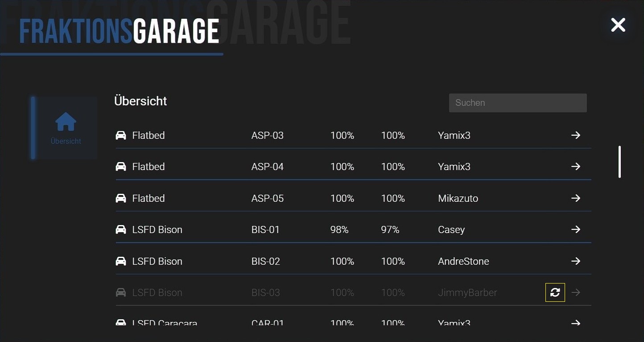Screen dimensions: 644x342
Task: Open ASP-04 Flatbed details arrow
Action: click(576, 166)
